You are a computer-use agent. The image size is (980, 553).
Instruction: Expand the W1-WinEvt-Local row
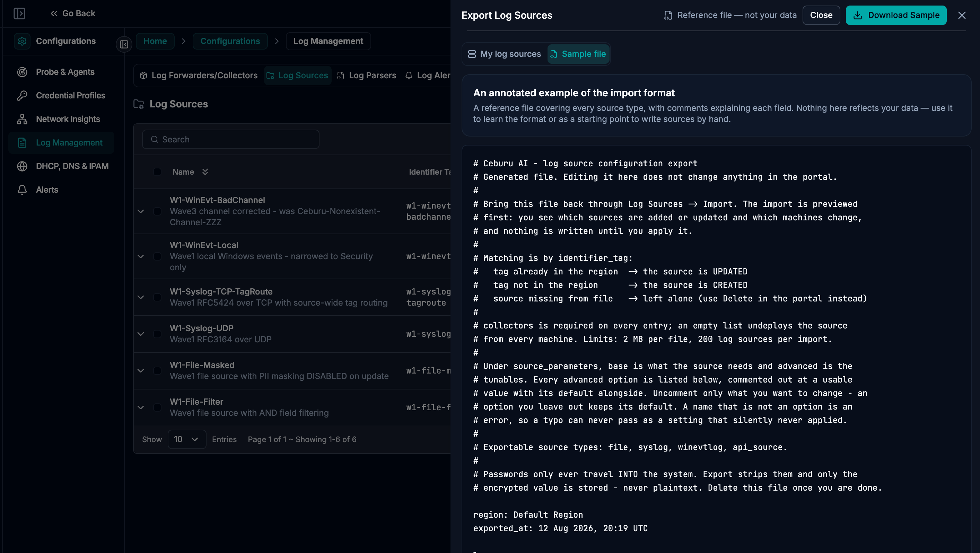coord(141,256)
